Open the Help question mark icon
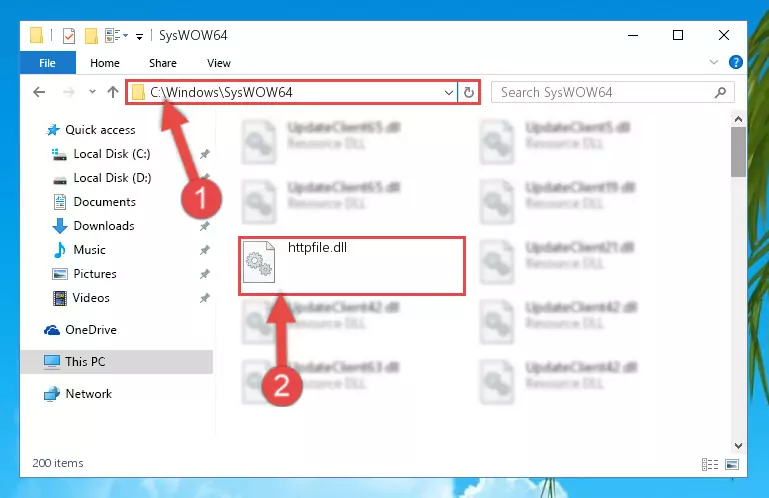769x498 pixels. click(736, 62)
